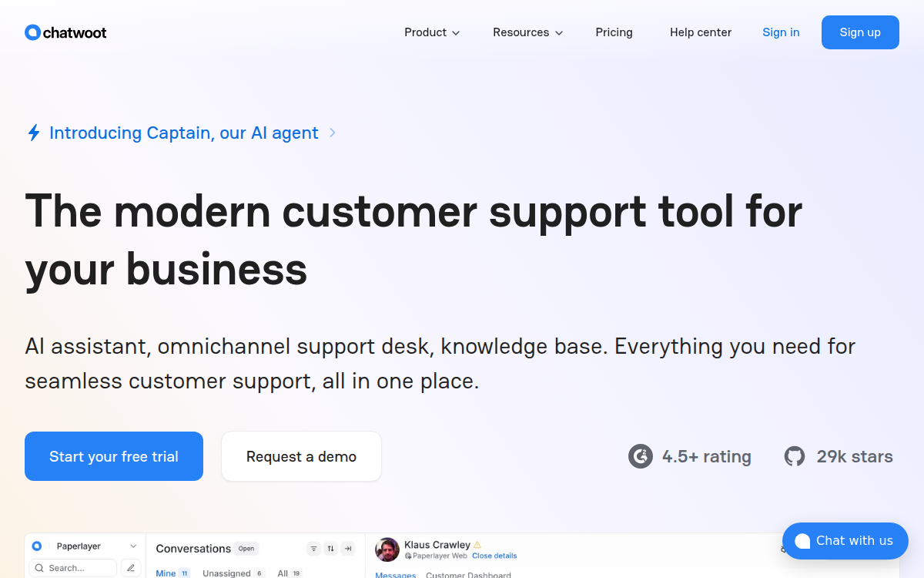
Task: Click chat bubble icon in Chat with us
Action: 802,541
